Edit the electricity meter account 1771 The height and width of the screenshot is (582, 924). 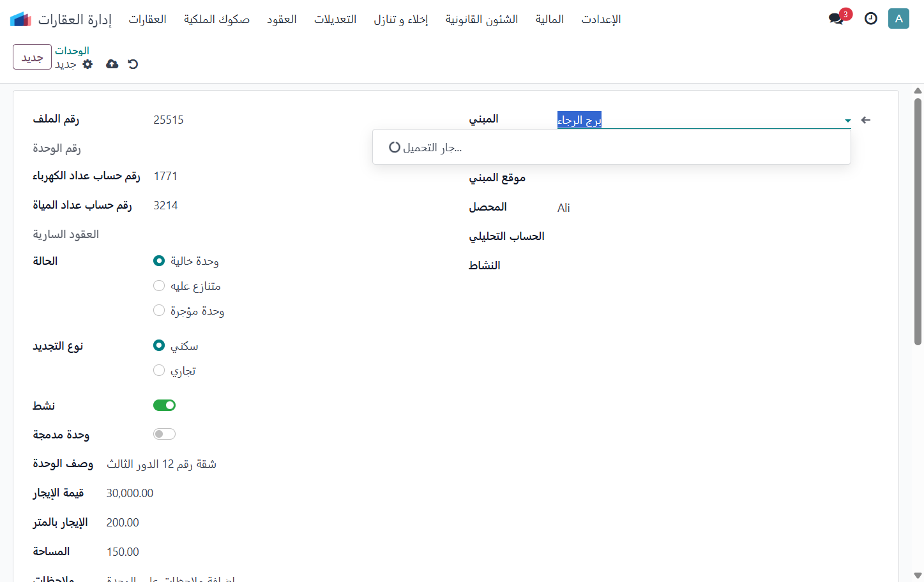tap(165, 176)
